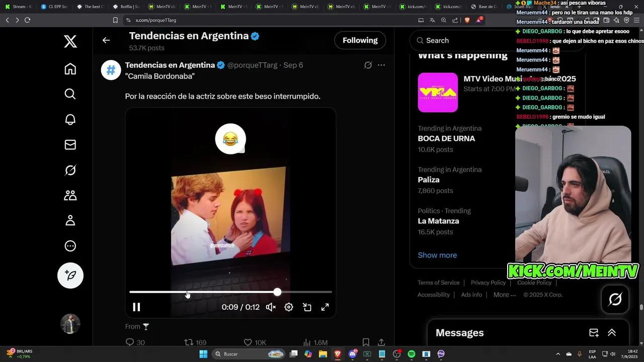The width and height of the screenshot is (644, 362).
Task: Share the post with the share icon
Action: 381,342
